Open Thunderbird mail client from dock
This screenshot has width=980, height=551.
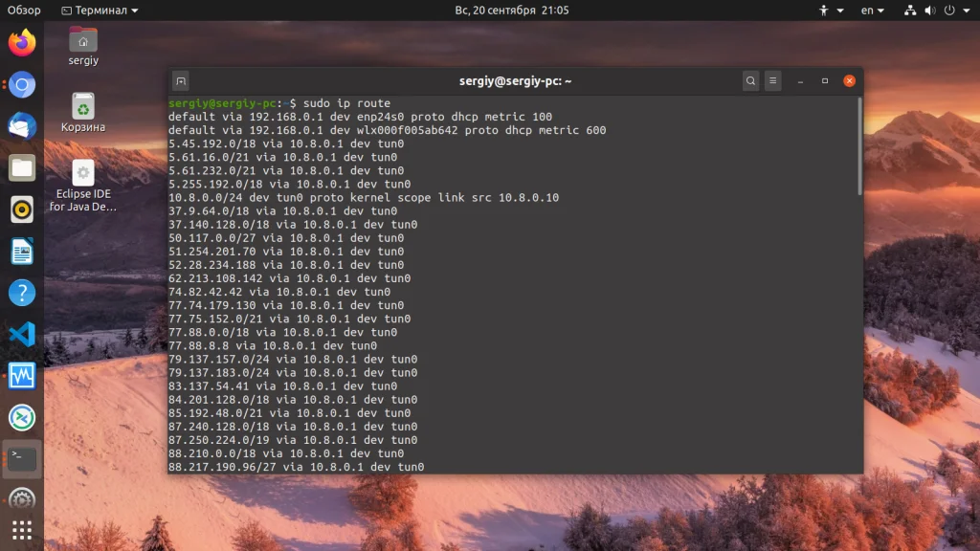point(22,126)
